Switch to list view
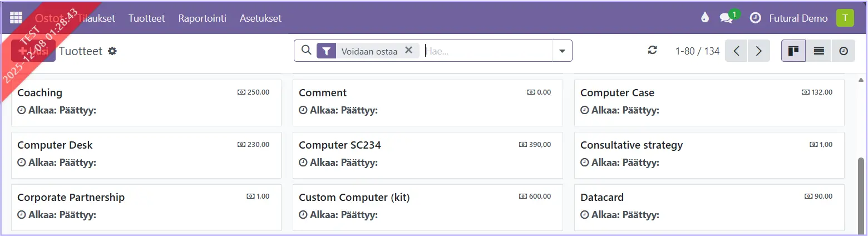Image resolution: width=868 pixels, height=236 pixels. point(818,51)
